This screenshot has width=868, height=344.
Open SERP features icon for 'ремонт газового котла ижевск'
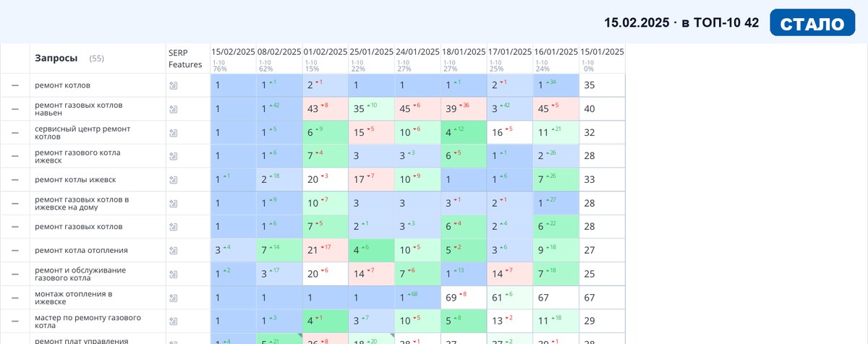click(x=173, y=156)
